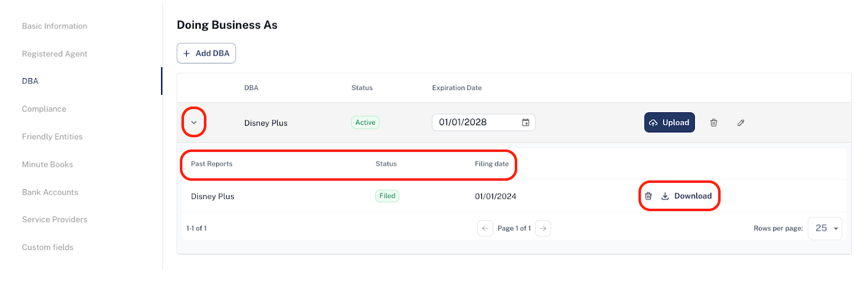Open the Rows per page dropdown

(825, 228)
